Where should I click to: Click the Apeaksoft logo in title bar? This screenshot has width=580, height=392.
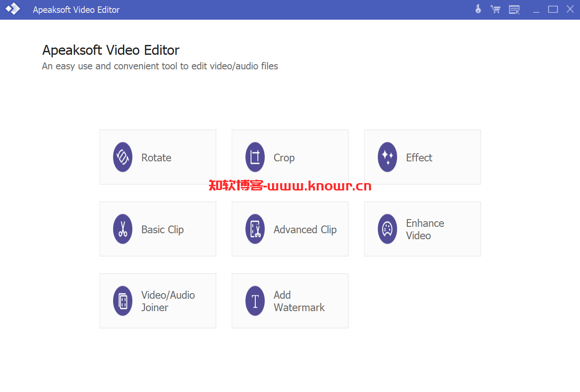click(x=12, y=9)
